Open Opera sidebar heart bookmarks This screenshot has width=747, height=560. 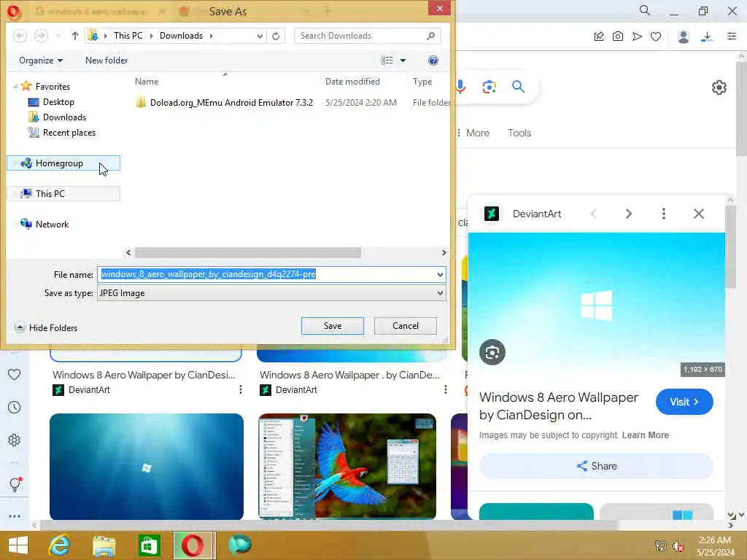pyautogui.click(x=15, y=374)
